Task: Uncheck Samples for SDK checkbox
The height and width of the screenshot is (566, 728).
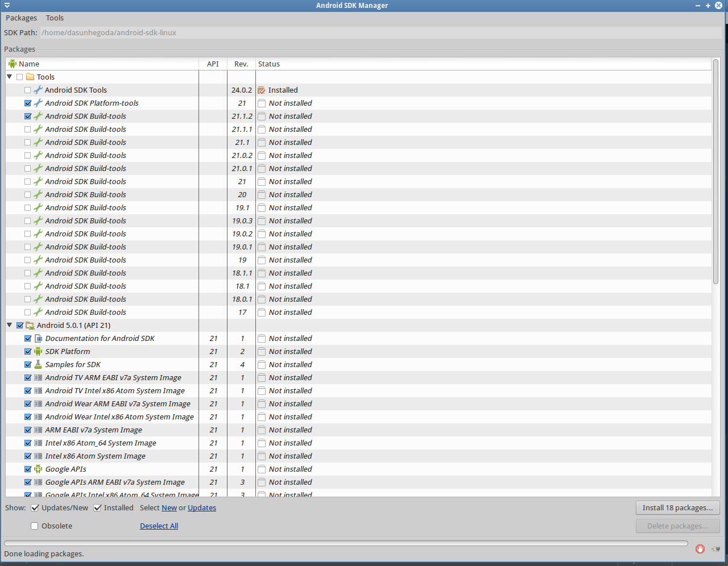Action: [x=27, y=364]
